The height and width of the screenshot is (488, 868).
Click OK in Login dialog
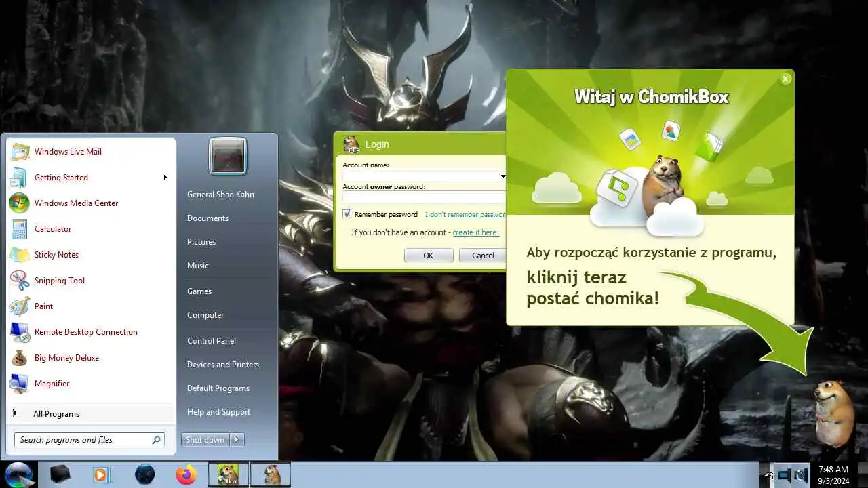click(429, 256)
